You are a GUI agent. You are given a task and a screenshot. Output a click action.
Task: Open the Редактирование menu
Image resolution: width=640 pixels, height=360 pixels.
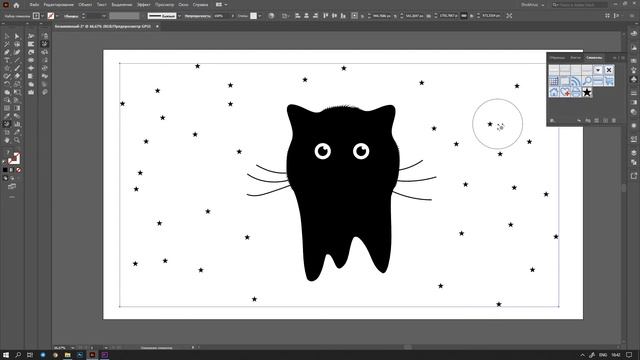59,5
